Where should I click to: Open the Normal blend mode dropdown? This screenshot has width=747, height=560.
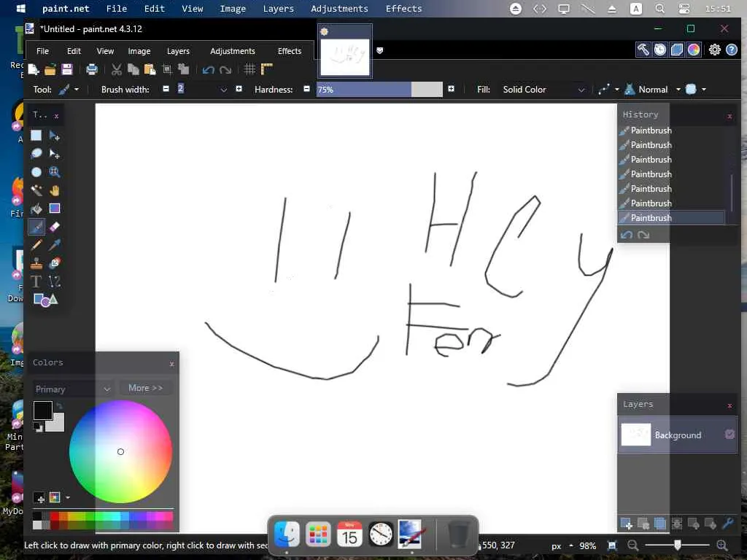[678, 89]
